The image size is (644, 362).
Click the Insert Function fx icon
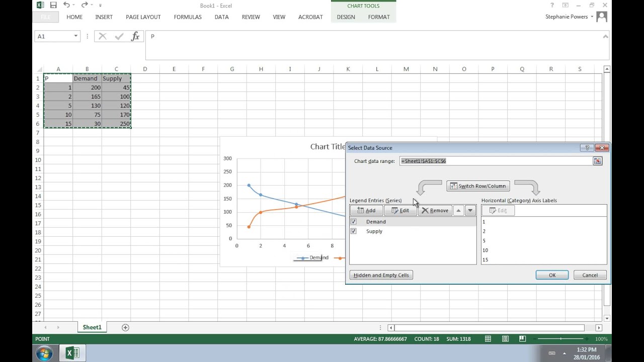coord(135,36)
